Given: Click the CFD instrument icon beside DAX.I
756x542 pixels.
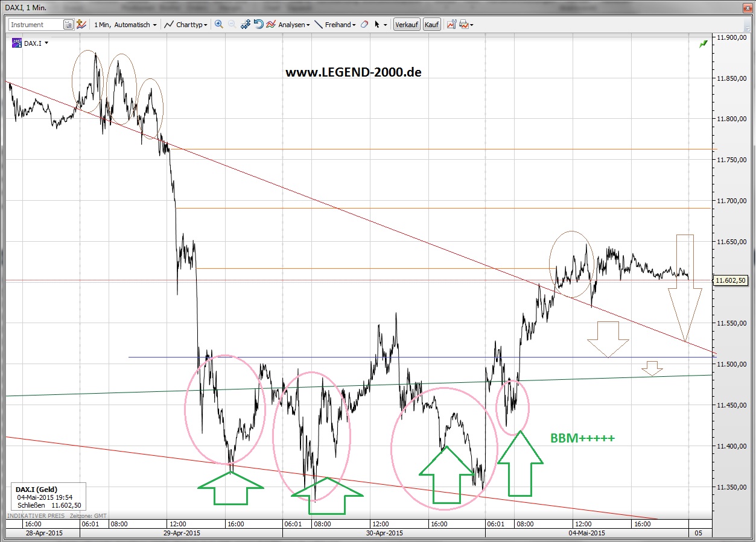Looking at the screenshot, I should click(16, 43).
